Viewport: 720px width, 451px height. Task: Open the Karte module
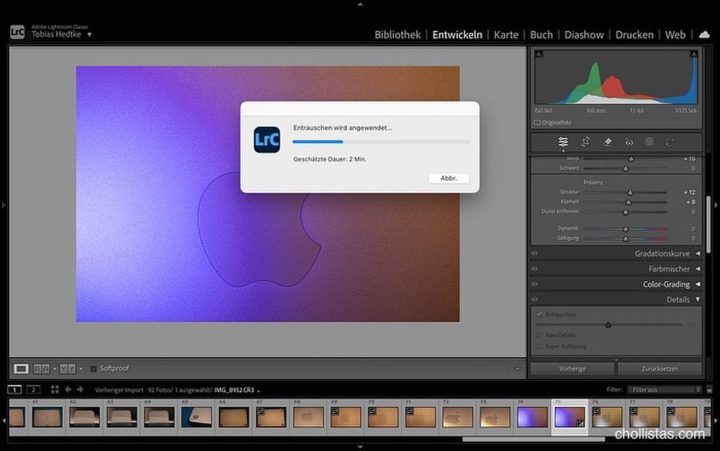[506, 35]
